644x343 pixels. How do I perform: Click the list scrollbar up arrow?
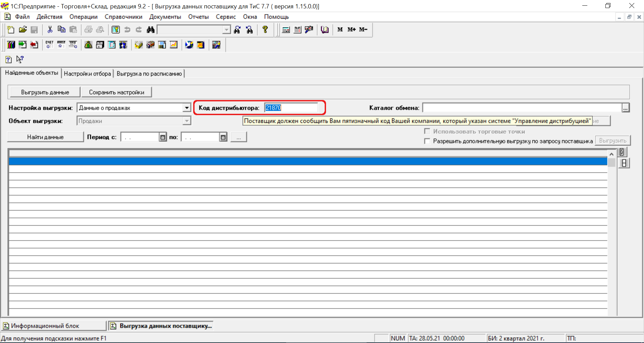[x=611, y=154]
